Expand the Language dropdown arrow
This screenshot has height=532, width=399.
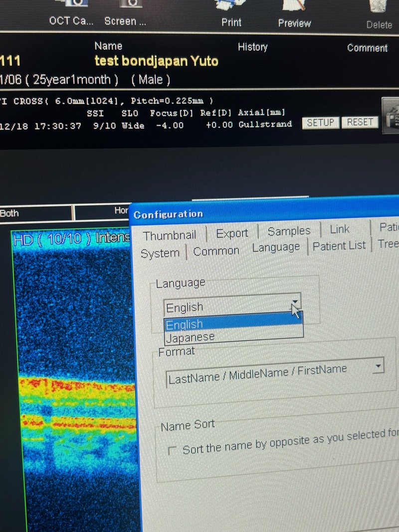(296, 302)
